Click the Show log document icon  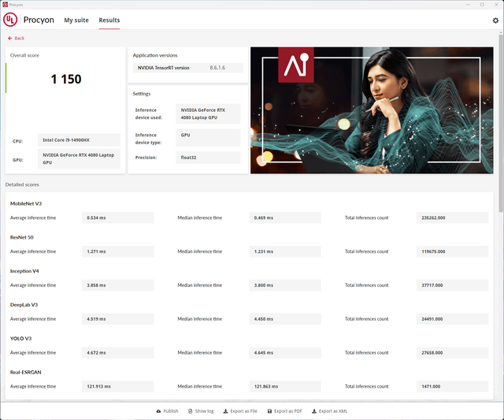point(191,411)
